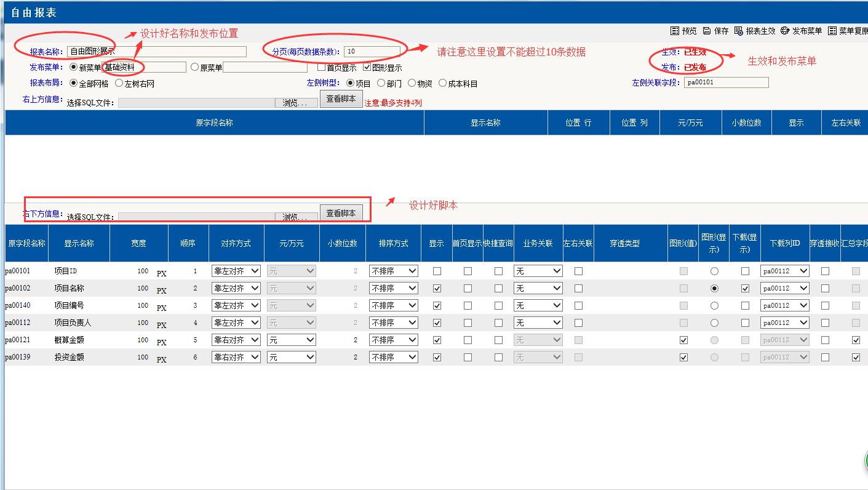Click 浏览 button in 右上方信息 row

click(x=297, y=103)
